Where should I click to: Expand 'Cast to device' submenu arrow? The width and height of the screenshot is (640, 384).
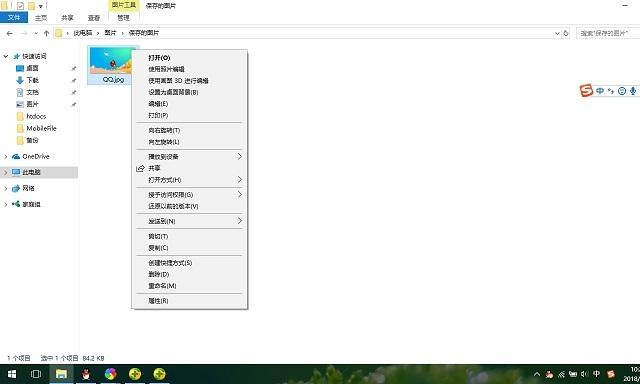[240, 157]
